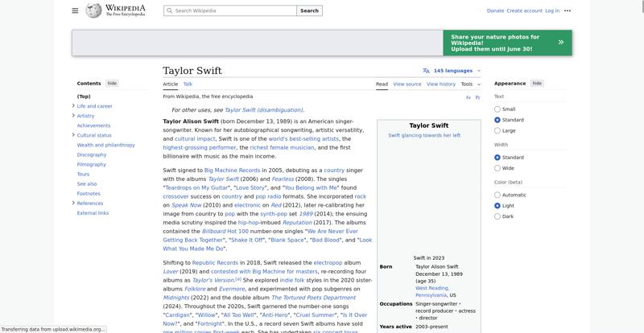Go to External links in contents
Viewport: 644px width, 333px height.
(x=93, y=213)
